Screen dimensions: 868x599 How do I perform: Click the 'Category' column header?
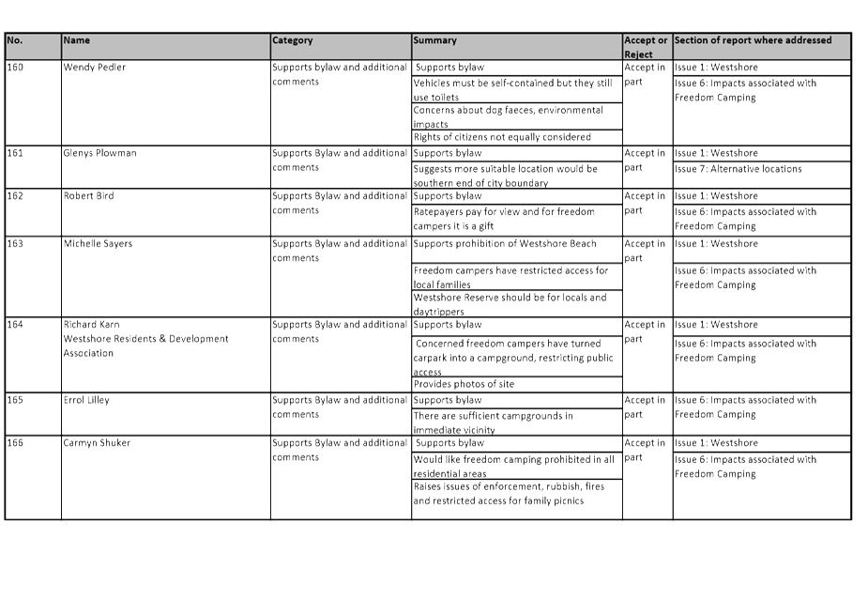341,47
